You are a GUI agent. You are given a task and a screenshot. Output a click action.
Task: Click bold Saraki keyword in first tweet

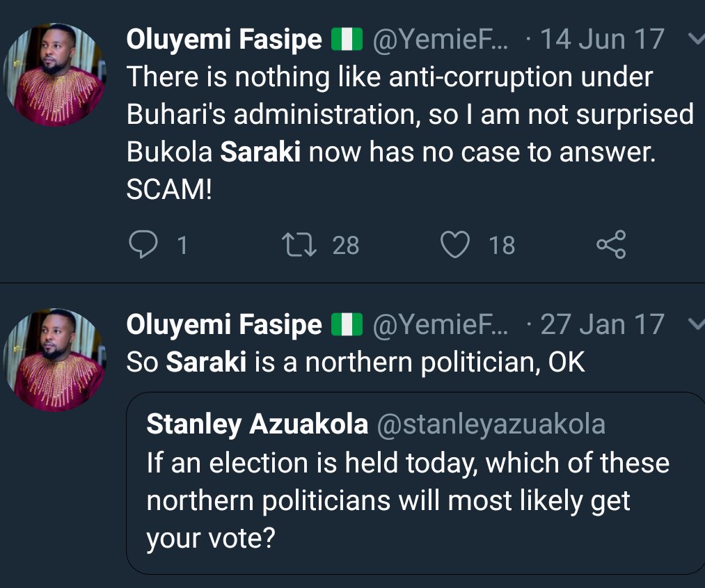[x=260, y=152]
